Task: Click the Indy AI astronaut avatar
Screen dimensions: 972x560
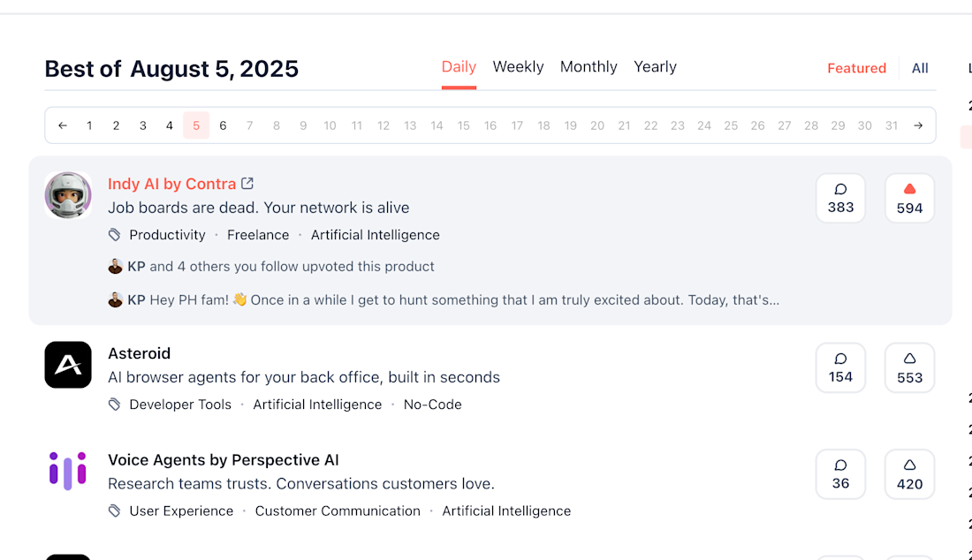Action: click(x=68, y=195)
